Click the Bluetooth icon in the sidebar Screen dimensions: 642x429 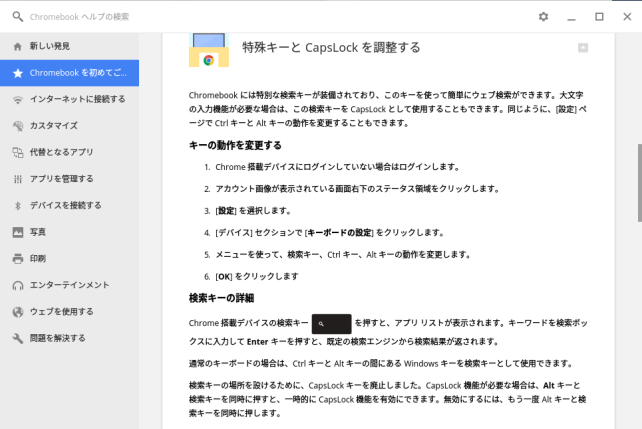[x=18, y=205]
